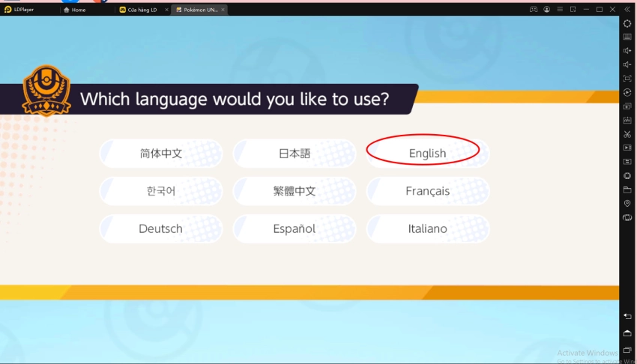Switch to the Cửa hàng LD tab
Viewport: 637px width, 364px height.
coord(139,10)
